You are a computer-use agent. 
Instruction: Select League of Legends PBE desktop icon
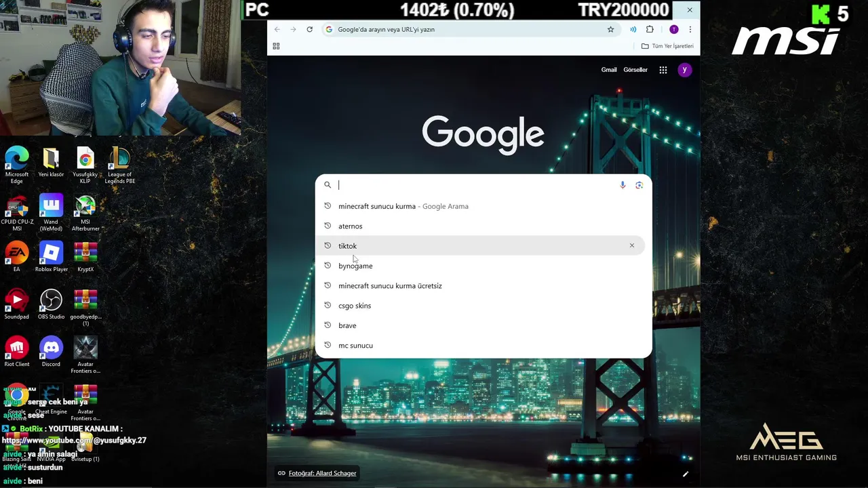coord(119,165)
